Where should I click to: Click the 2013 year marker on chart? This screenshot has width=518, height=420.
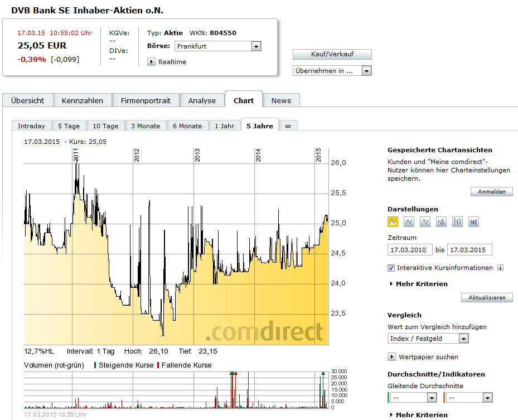197,155
